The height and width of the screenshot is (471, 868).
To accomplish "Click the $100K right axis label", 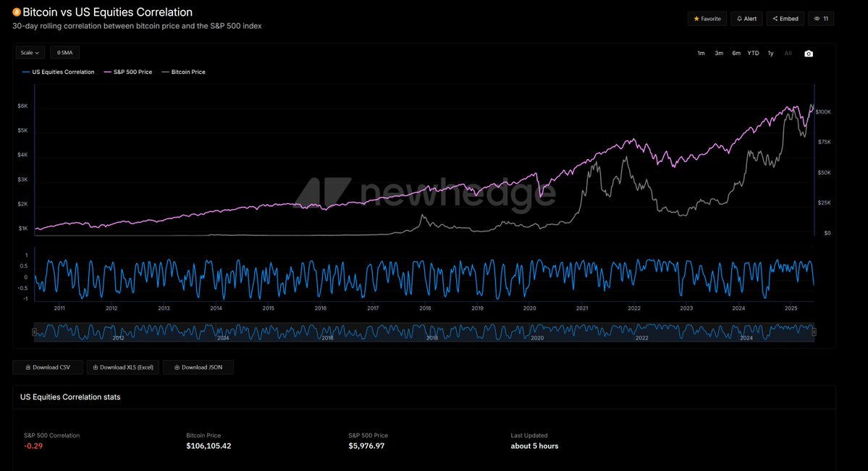I will point(822,112).
